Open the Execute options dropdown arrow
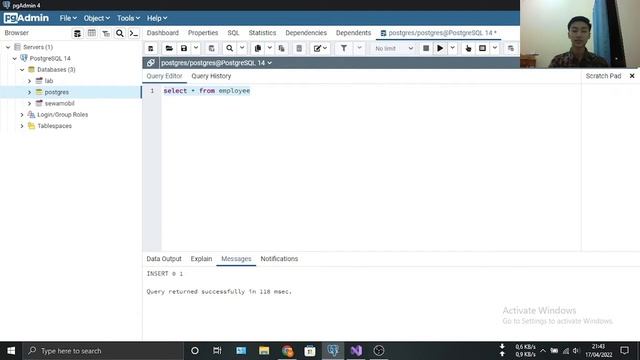The height and width of the screenshot is (360, 640). 453,48
